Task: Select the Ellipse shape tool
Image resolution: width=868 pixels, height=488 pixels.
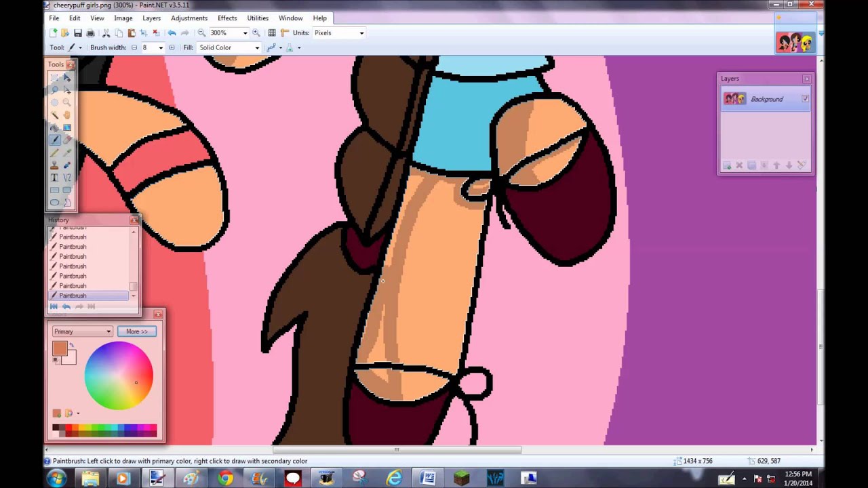Action: coord(55,202)
